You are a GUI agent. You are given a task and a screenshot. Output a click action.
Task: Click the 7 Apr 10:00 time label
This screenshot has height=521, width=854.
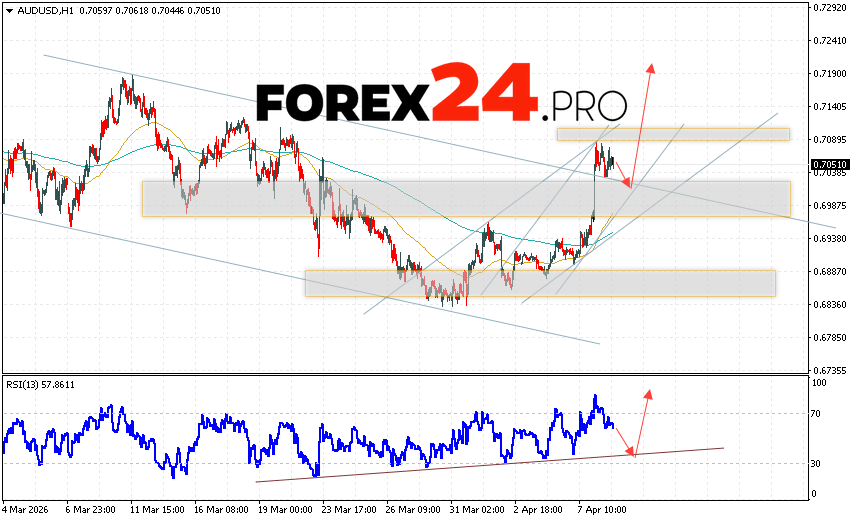pos(603,509)
